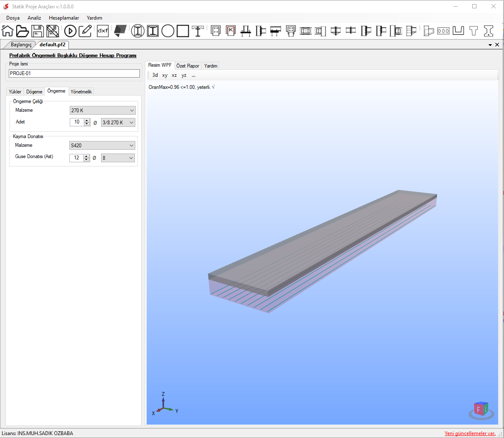Click the '...' more options button in the viewer
This screenshot has height=438, width=504.
click(x=193, y=75)
